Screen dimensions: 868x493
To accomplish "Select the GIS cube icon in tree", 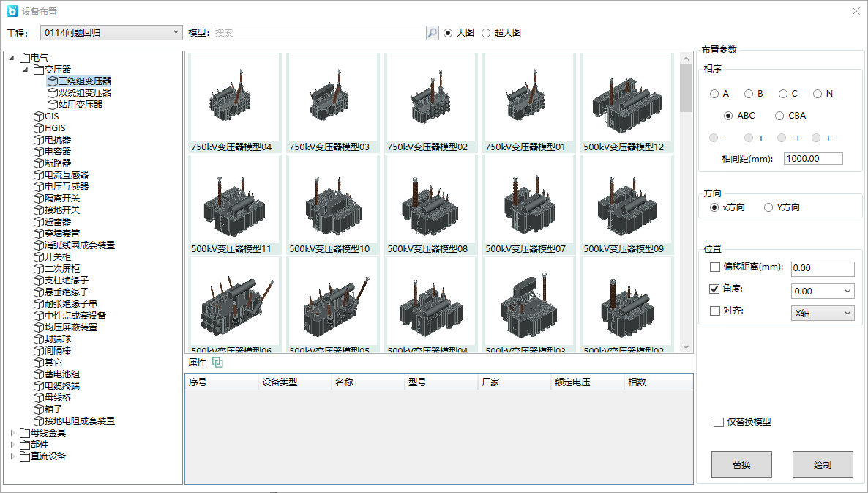I will [x=39, y=116].
